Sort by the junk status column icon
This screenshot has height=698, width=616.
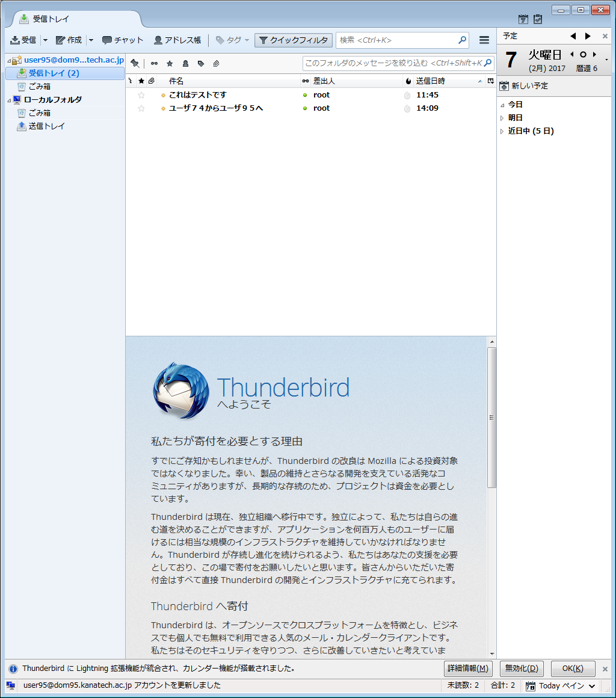point(408,81)
